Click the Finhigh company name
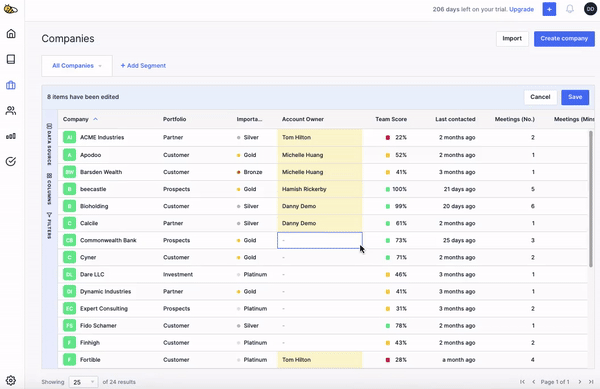The width and height of the screenshot is (600, 389). (x=90, y=343)
